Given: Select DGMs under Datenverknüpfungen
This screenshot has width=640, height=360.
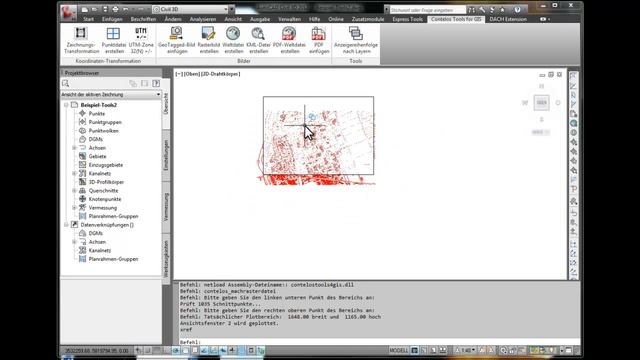Looking at the screenshot, I should pyautogui.click(x=96, y=233).
